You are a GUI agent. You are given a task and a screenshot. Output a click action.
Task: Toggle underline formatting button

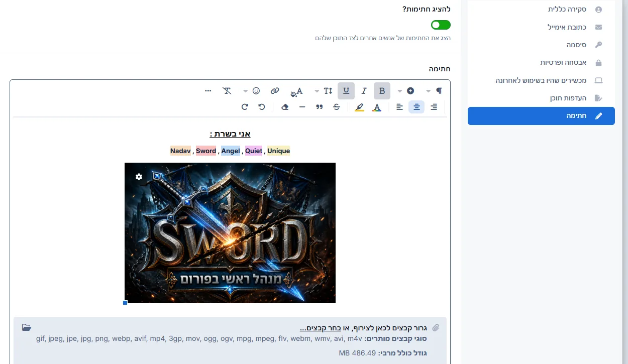(x=346, y=91)
